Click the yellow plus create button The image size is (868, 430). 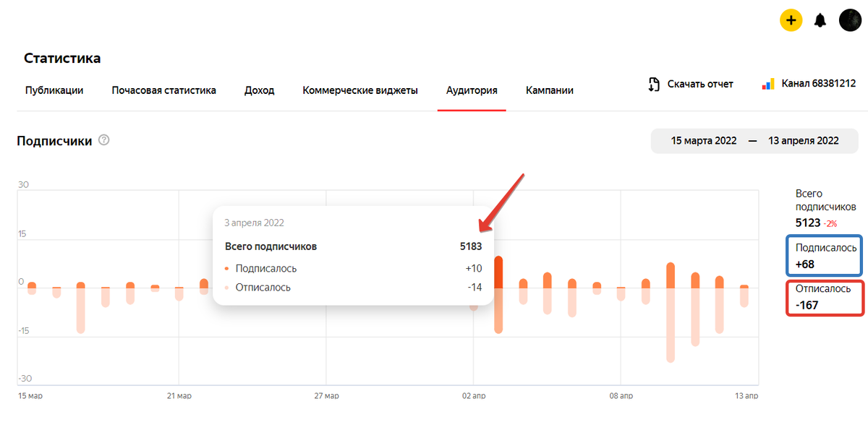791,20
